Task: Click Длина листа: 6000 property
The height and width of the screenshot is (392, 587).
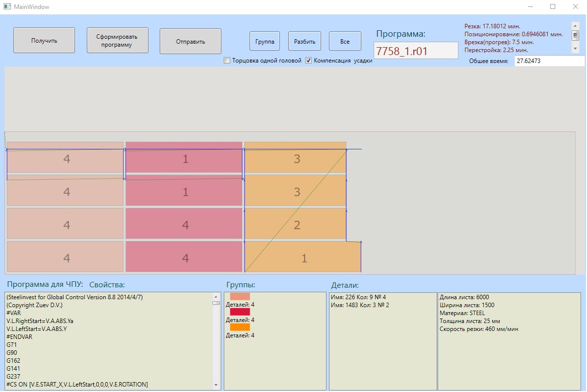Action: tap(464, 297)
